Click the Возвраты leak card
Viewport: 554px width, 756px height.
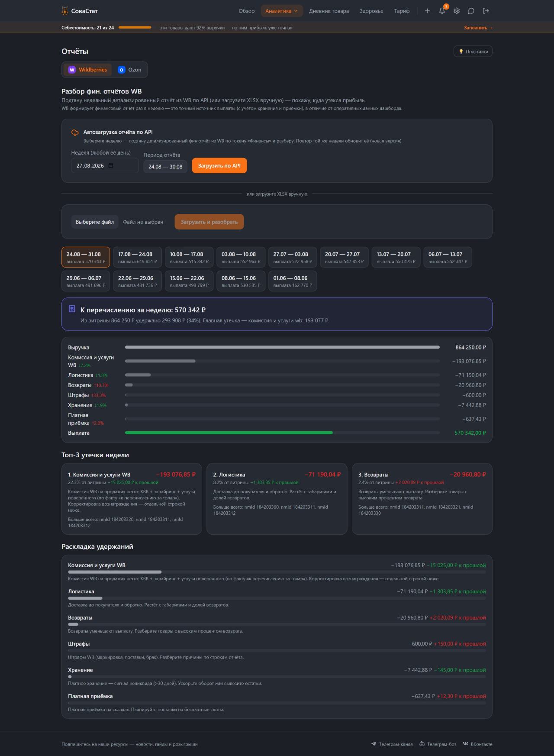(x=422, y=499)
